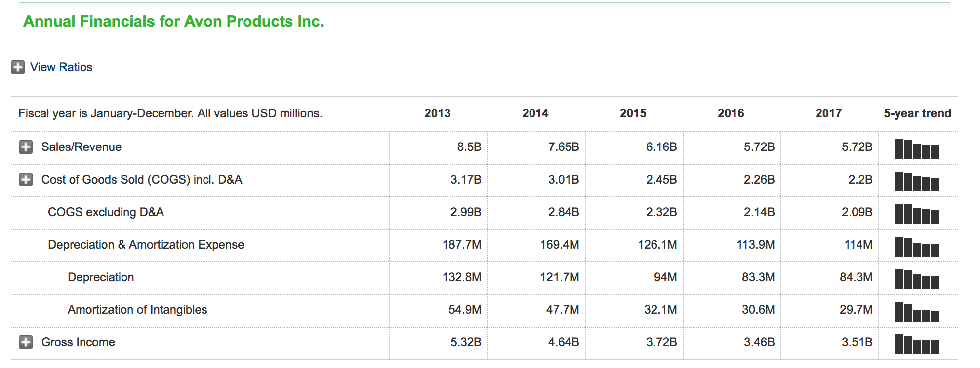Screen dimensions: 980x368
Task: Click the 2017 column header
Action: (829, 113)
